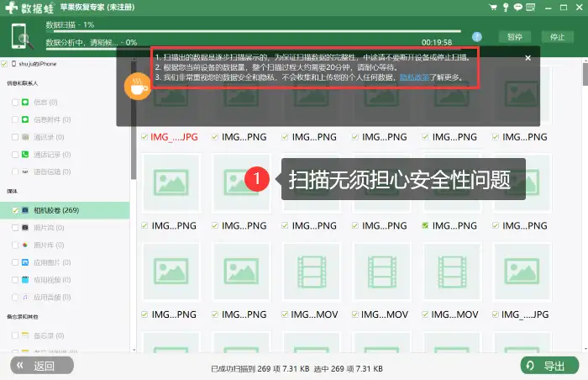Click the 应用视频 app video icon
This screenshot has width=588, height=380.
click(x=25, y=280)
